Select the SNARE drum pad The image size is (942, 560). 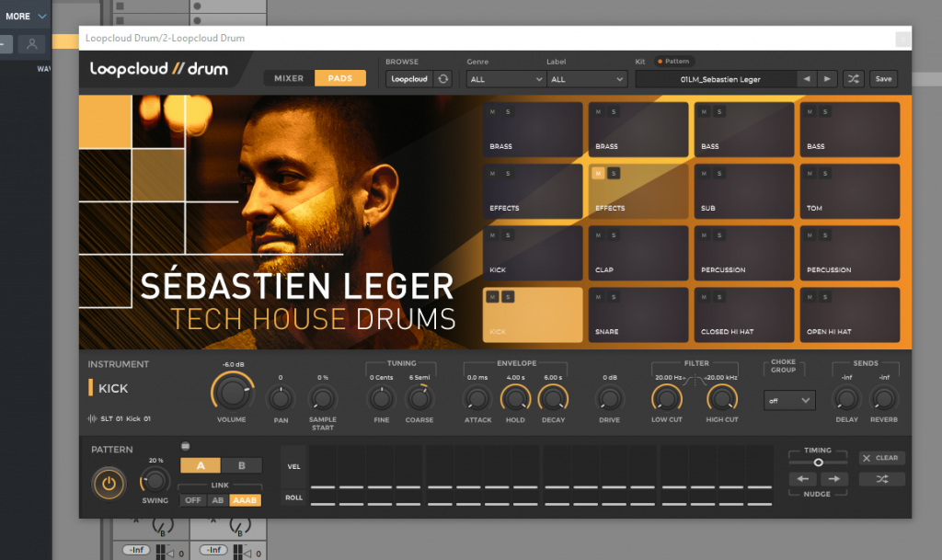638,315
